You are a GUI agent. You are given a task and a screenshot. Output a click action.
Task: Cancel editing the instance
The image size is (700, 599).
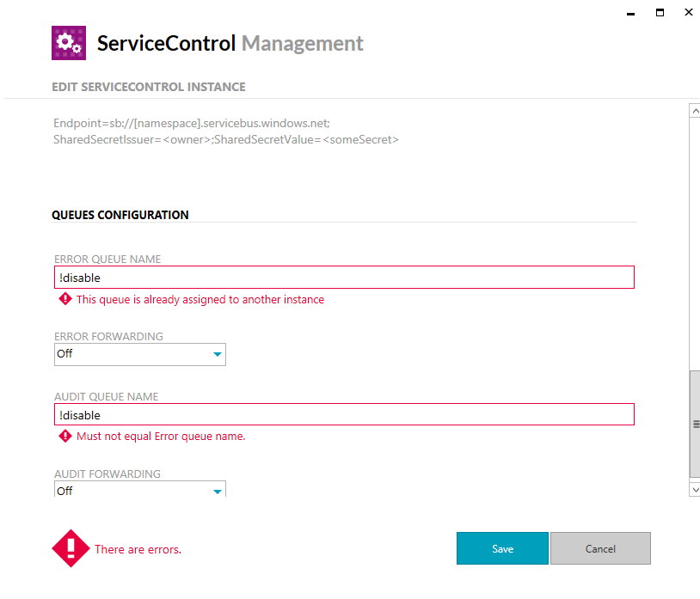coord(600,548)
